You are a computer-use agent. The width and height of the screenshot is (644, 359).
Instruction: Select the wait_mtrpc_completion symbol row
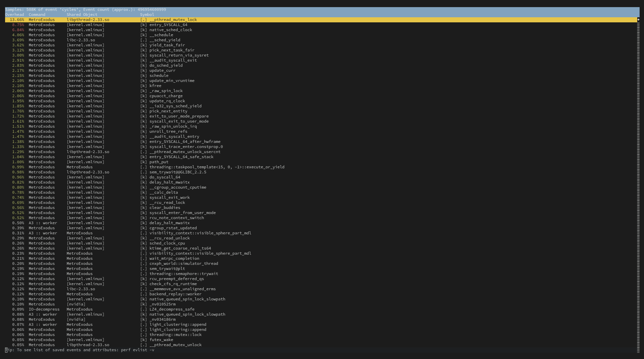174,258
